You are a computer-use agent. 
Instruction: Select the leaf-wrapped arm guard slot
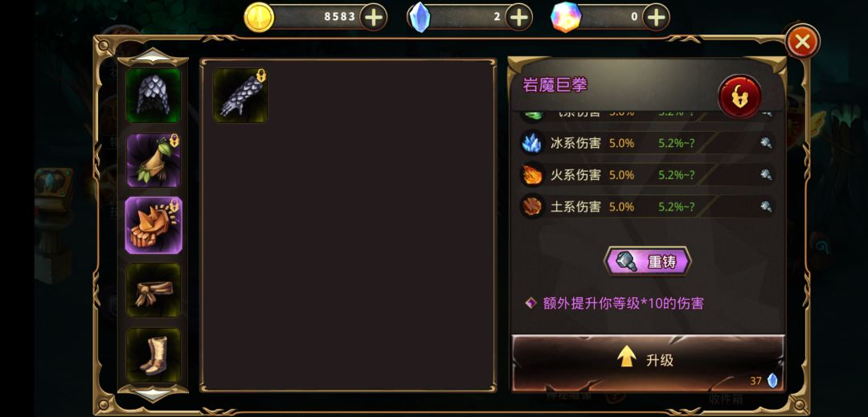tap(154, 161)
